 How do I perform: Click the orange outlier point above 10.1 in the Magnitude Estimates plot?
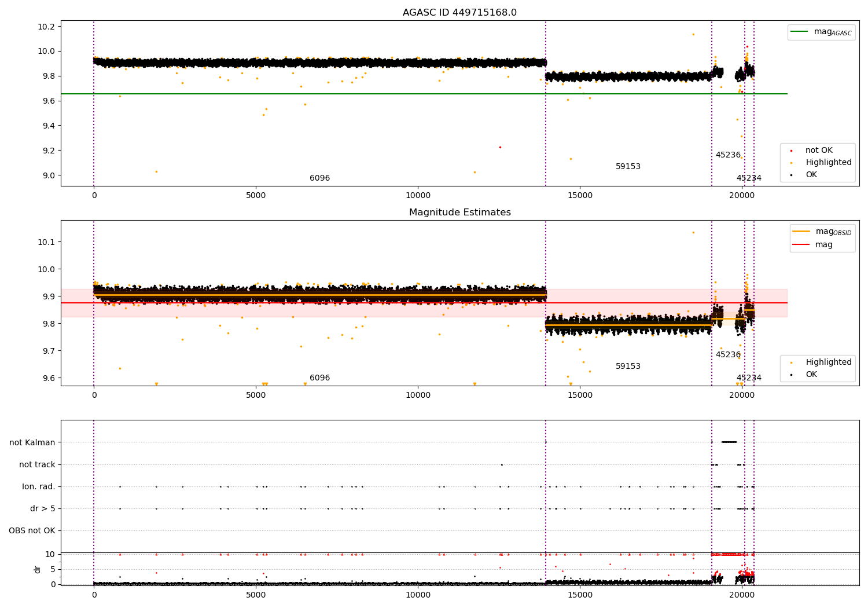coord(693,233)
